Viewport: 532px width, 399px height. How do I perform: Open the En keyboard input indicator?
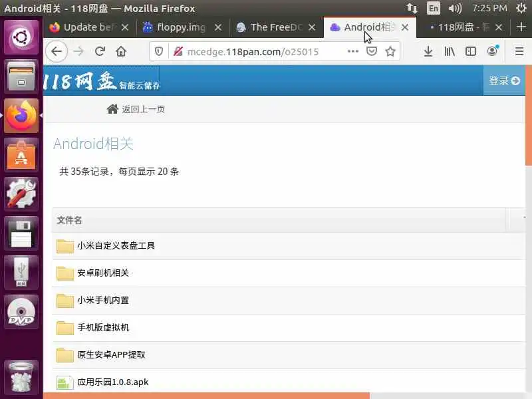point(434,8)
